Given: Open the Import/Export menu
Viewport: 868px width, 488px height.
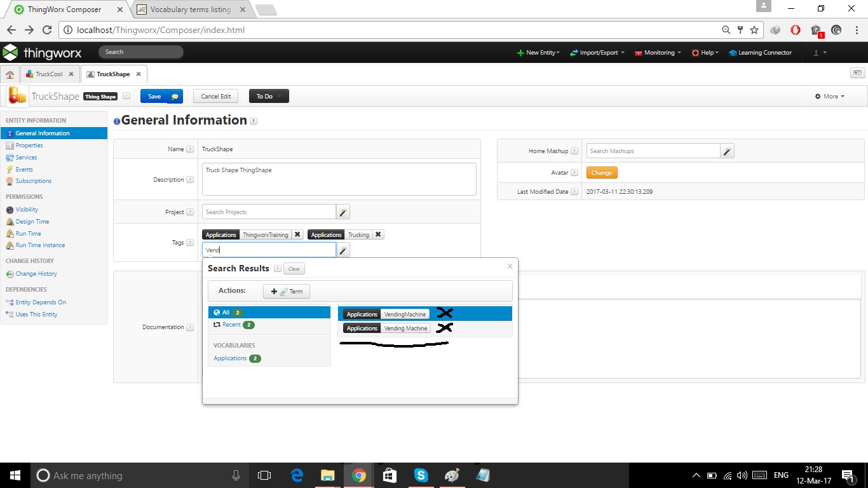Looking at the screenshot, I should point(597,53).
